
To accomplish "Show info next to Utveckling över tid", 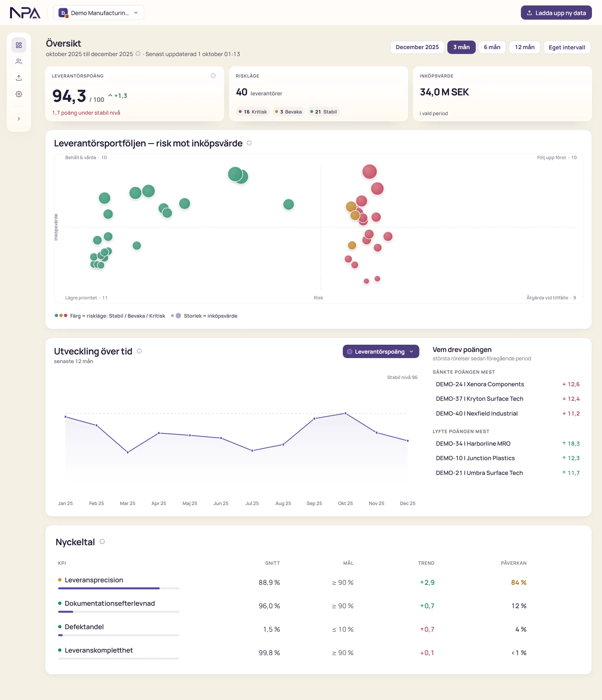I will [139, 351].
